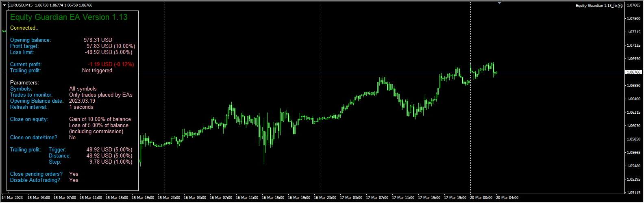Image resolution: width=644 pixels, height=203 pixels.
Task: Click the 17 Mar 11:00 time axis label
Action: pos(403,198)
